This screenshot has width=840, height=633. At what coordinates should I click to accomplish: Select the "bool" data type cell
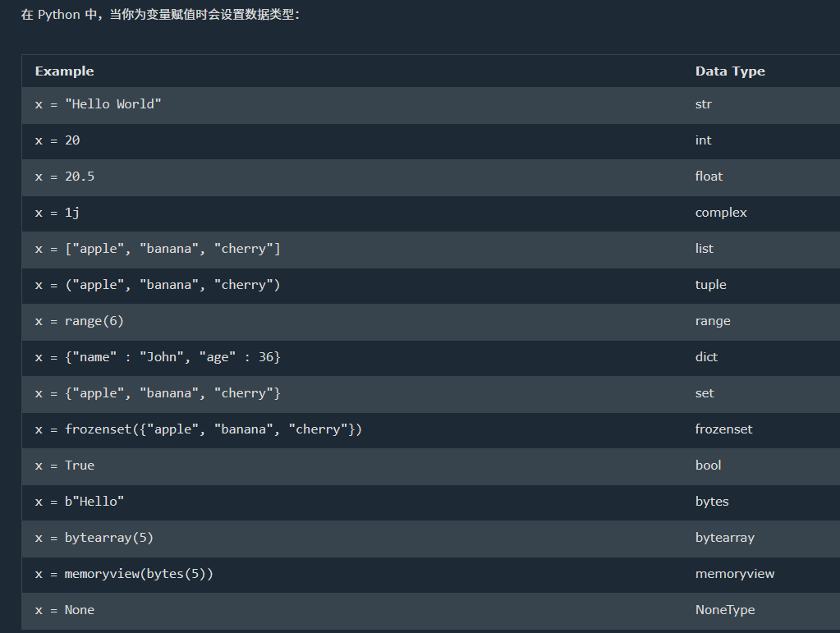(x=708, y=466)
